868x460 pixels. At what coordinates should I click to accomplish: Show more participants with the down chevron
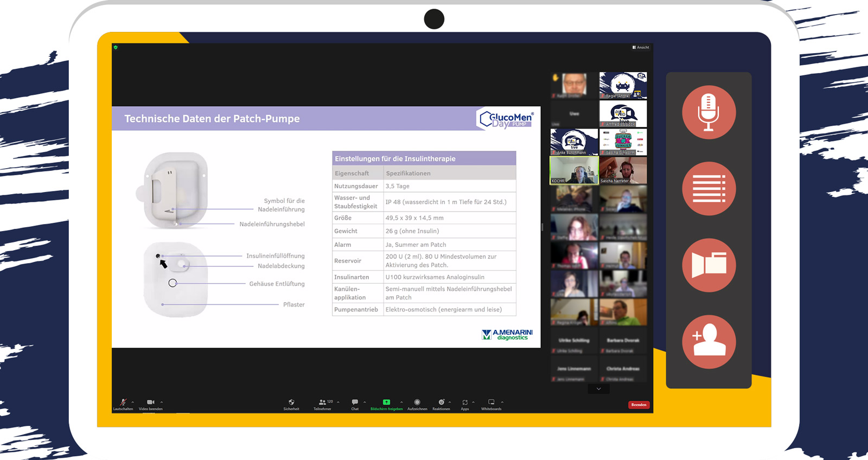[598, 389]
